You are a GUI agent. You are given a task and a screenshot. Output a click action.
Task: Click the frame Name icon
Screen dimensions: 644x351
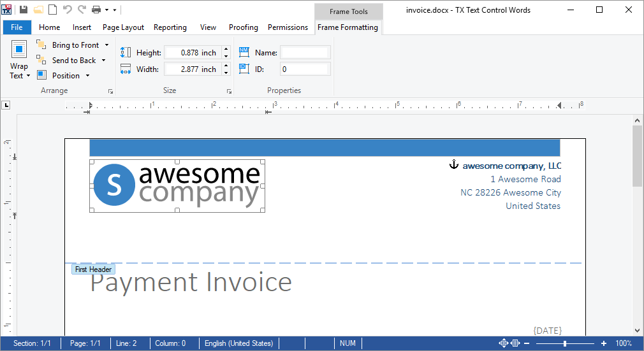coord(244,52)
